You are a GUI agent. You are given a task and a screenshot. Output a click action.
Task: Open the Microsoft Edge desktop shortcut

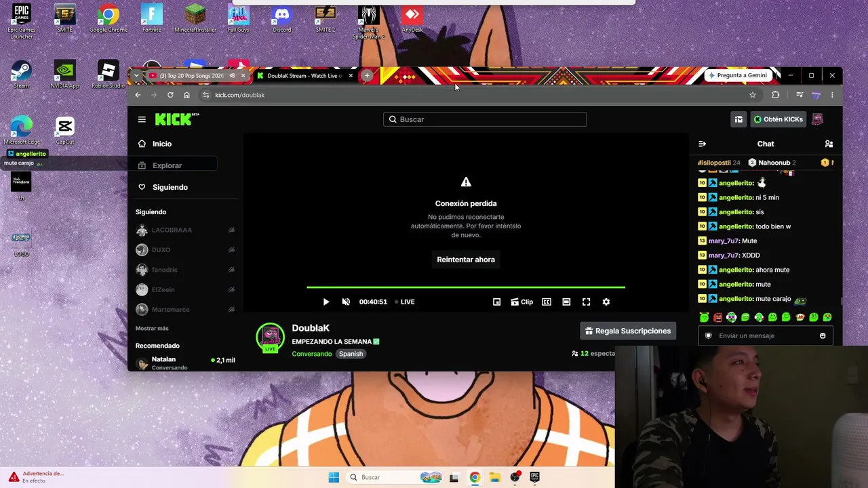tap(22, 130)
